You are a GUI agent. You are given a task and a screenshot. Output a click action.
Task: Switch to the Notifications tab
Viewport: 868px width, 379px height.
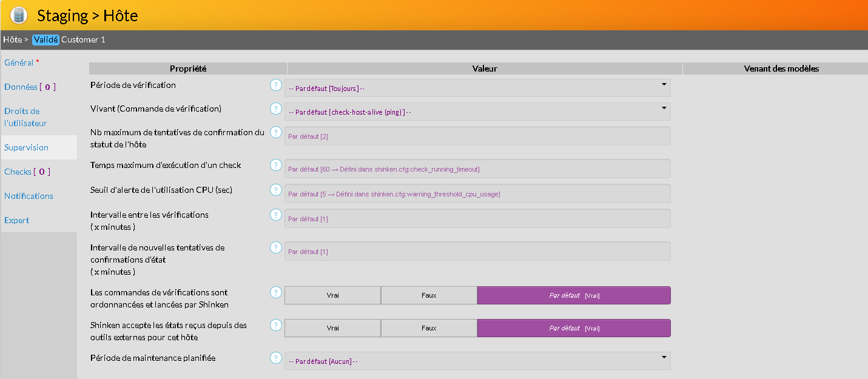coord(29,196)
